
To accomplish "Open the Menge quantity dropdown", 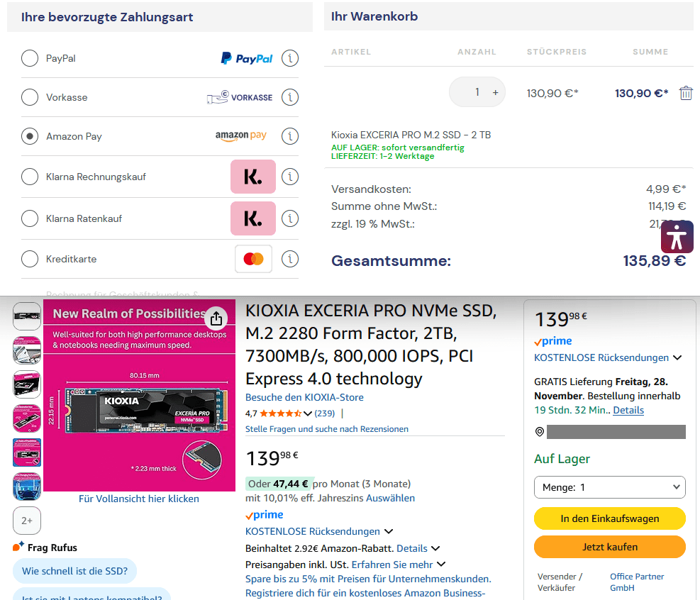I will (610, 487).
